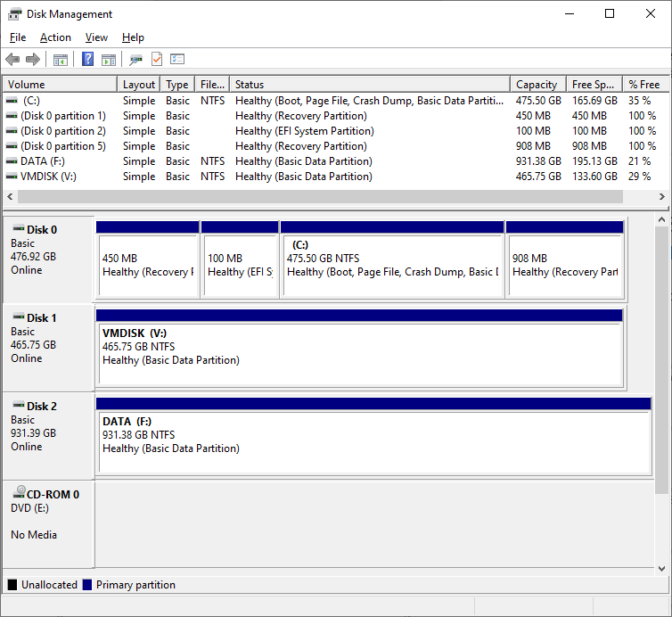Sort by the Layout column header
Image resolution: width=672 pixels, height=617 pixels.
(139, 85)
